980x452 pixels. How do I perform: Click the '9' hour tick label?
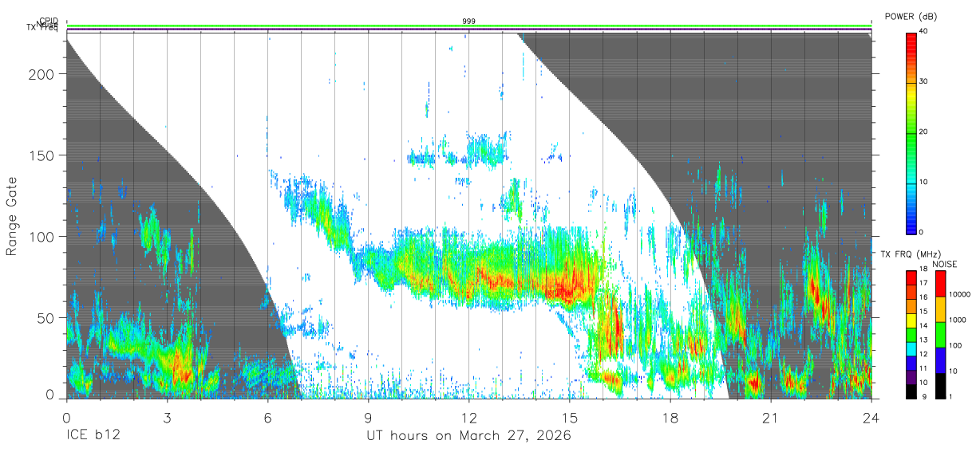click(368, 417)
